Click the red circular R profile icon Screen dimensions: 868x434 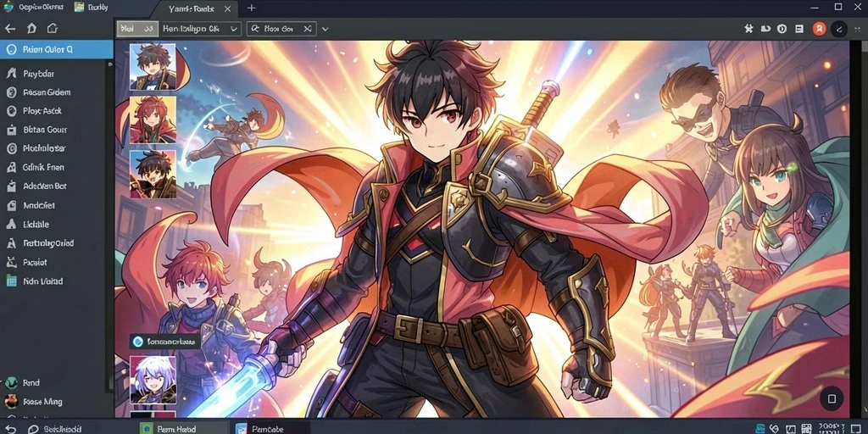point(820,29)
